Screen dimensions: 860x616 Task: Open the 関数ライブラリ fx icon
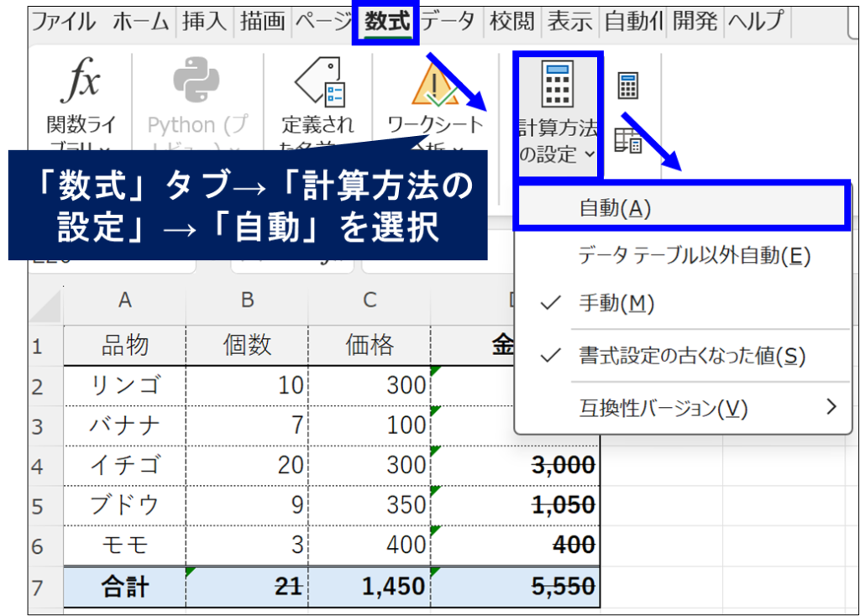click(x=81, y=82)
